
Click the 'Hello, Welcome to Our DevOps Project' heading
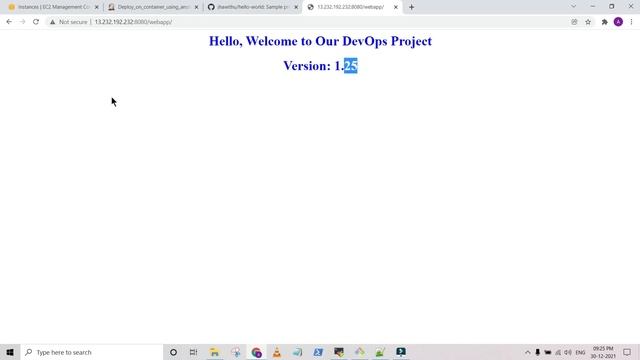pyautogui.click(x=320, y=41)
